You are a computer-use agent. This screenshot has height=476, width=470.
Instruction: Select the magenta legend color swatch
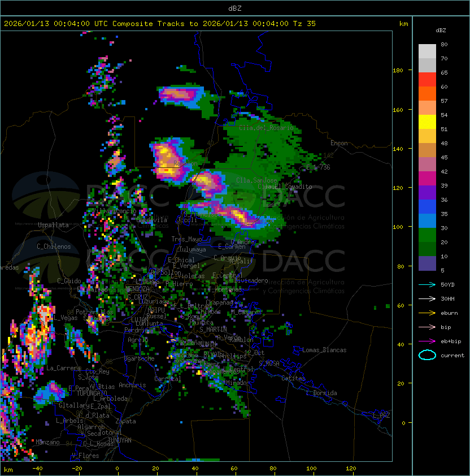click(x=427, y=178)
